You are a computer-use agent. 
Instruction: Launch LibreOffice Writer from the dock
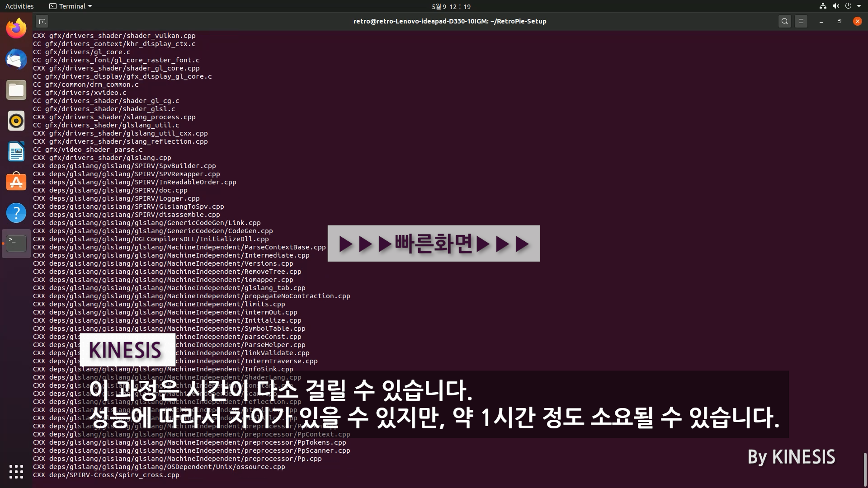tap(16, 152)
